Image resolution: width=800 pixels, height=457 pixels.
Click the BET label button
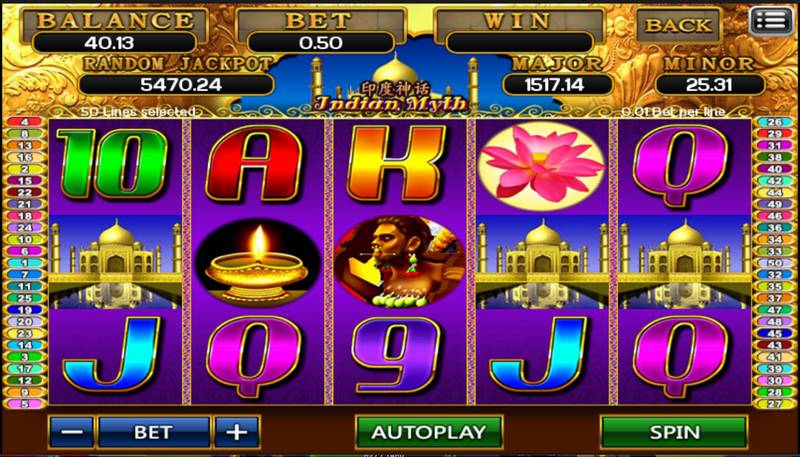(x=154, y=432)
